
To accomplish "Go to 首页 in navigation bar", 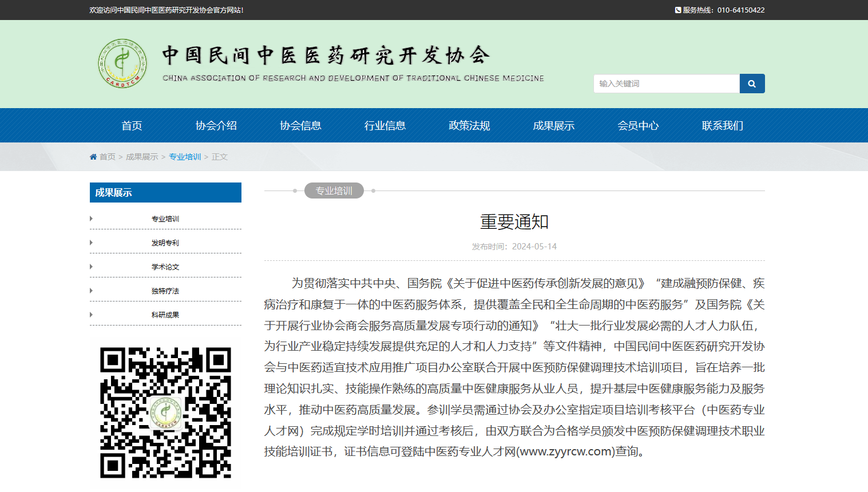I will coord(132,125).
